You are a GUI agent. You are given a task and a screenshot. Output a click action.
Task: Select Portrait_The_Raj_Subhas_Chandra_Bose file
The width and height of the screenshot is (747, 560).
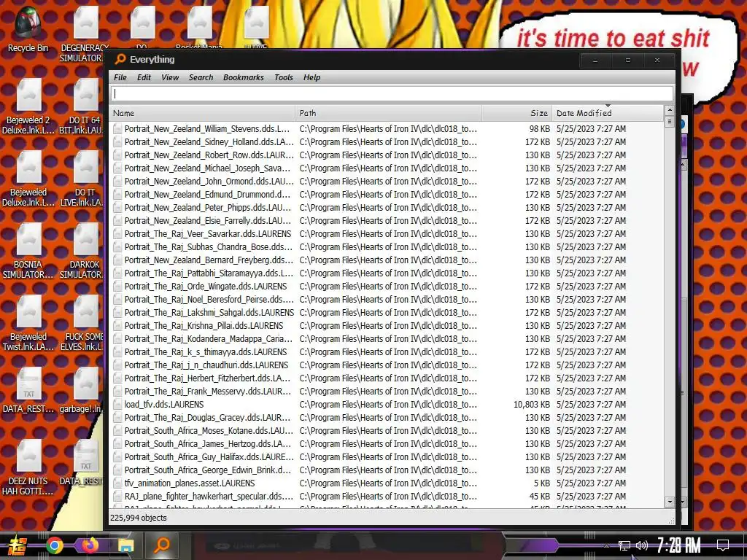[x=209, y=246]
